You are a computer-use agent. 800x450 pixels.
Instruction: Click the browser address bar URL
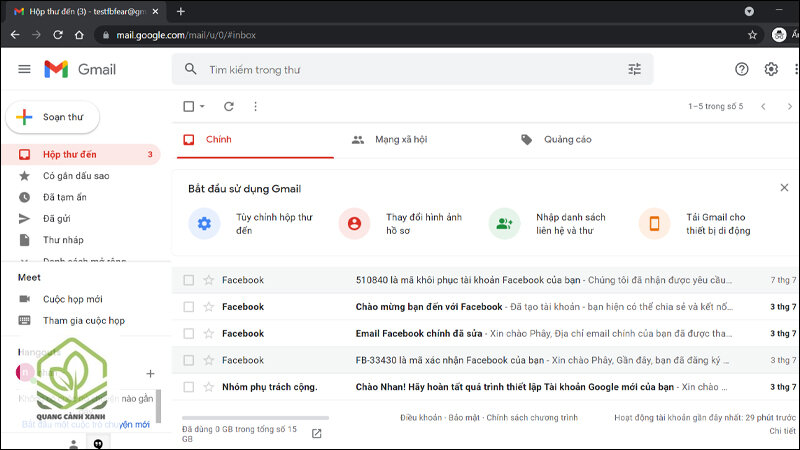[186, 35]
